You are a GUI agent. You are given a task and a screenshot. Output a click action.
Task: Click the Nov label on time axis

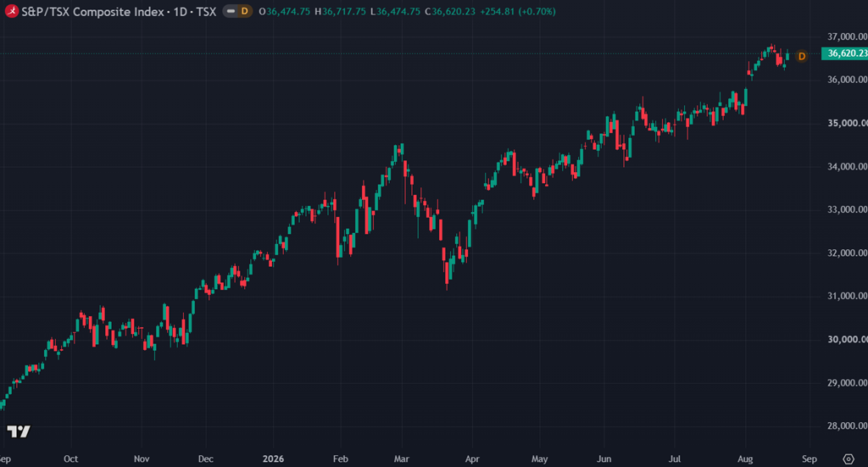pos(142,459)
